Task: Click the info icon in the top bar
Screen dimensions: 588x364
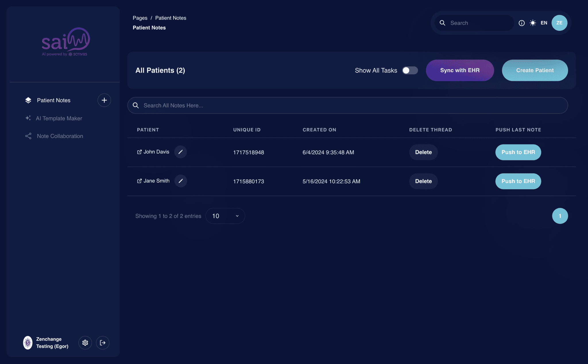Action: coord(522,23)
